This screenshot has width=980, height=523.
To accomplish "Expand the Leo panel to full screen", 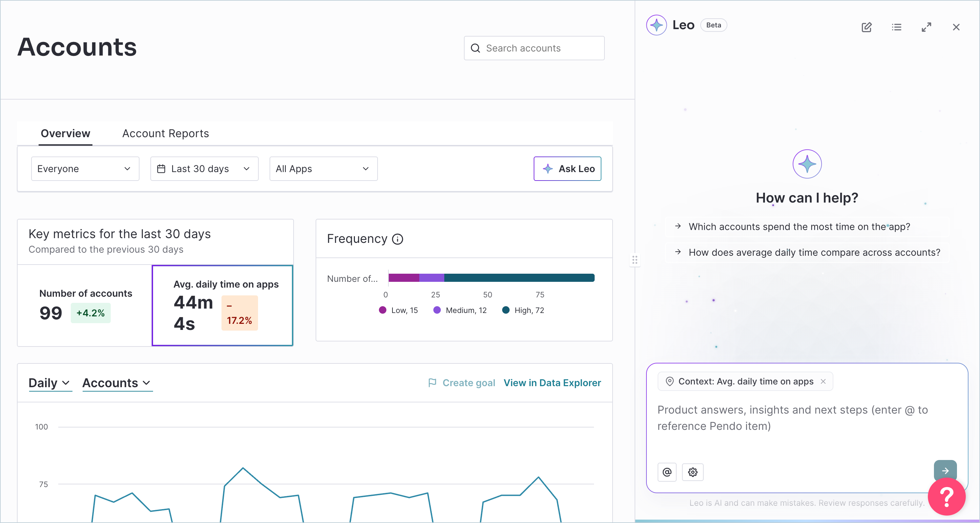I will pyautogui.click(x=926, y=27).
